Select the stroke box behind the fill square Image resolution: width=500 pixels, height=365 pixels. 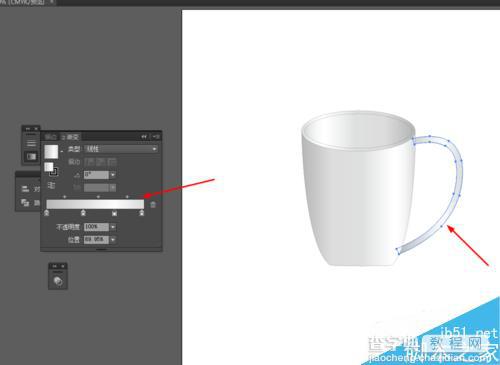click(x=54, y=172)
